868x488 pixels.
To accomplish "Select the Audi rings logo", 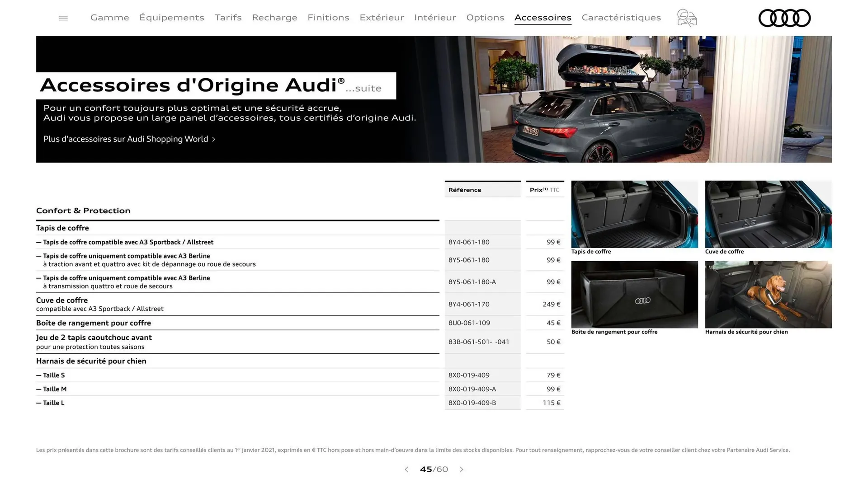I will pyautogui.click(x=784, y=18).
